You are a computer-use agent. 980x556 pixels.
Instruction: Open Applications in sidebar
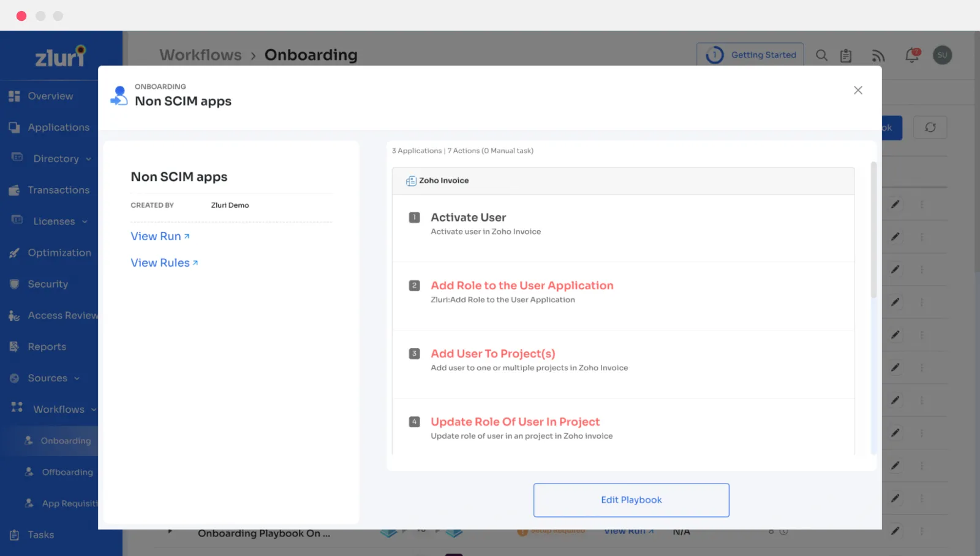(59, 128)
